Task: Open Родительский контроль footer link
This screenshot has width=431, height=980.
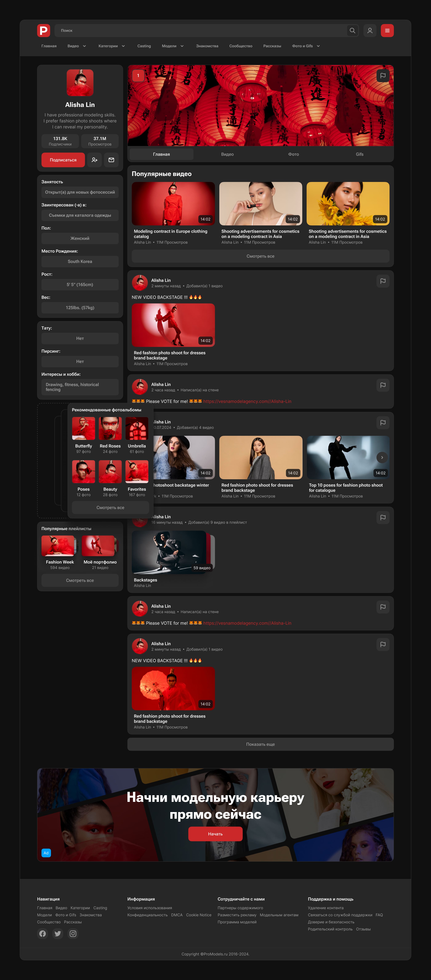Action: pyautogui.click(x=330, y=929)
